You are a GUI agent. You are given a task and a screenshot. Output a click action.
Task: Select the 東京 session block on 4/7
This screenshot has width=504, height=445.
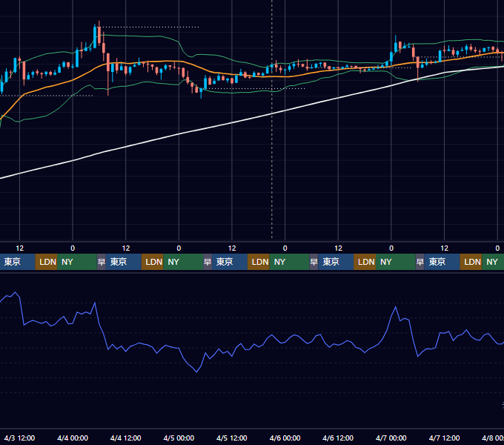point(442,262)
